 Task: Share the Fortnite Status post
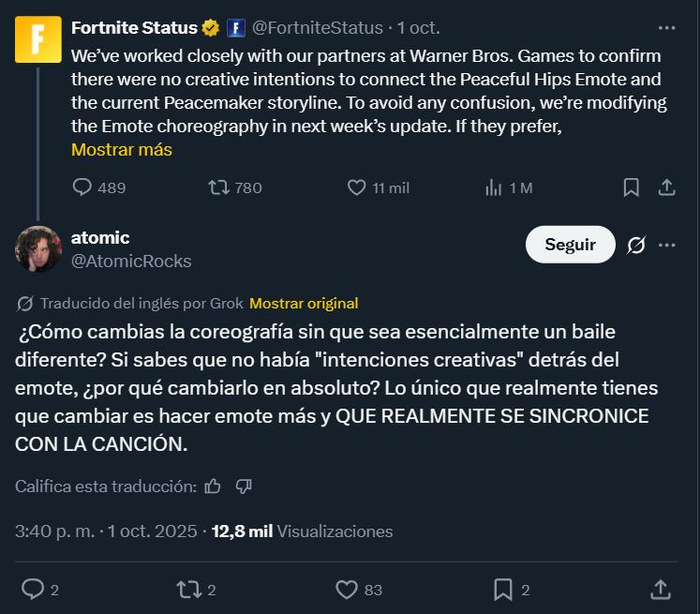click(x=667, y=187)
